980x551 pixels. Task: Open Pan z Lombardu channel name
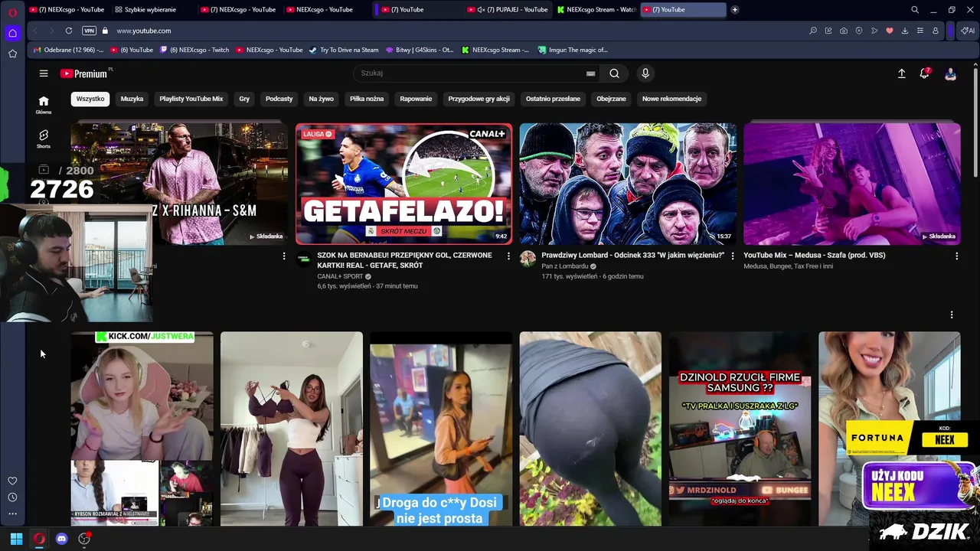(565, 266)
